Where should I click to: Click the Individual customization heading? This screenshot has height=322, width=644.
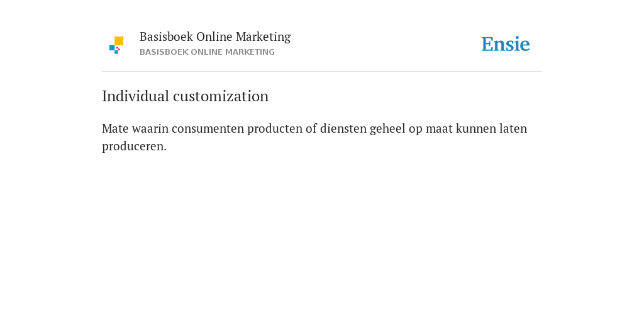pyautogui.click(x=186, y=96)
